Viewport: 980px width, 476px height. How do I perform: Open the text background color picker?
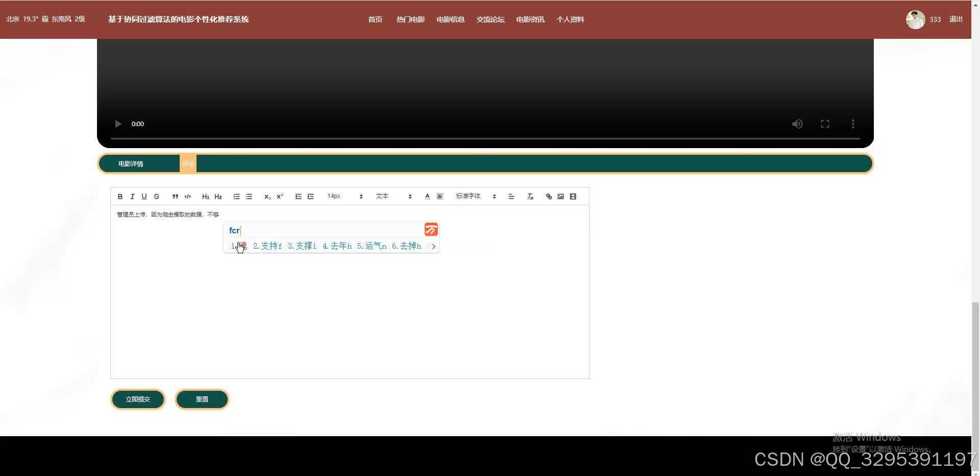(x=440, y=197)
